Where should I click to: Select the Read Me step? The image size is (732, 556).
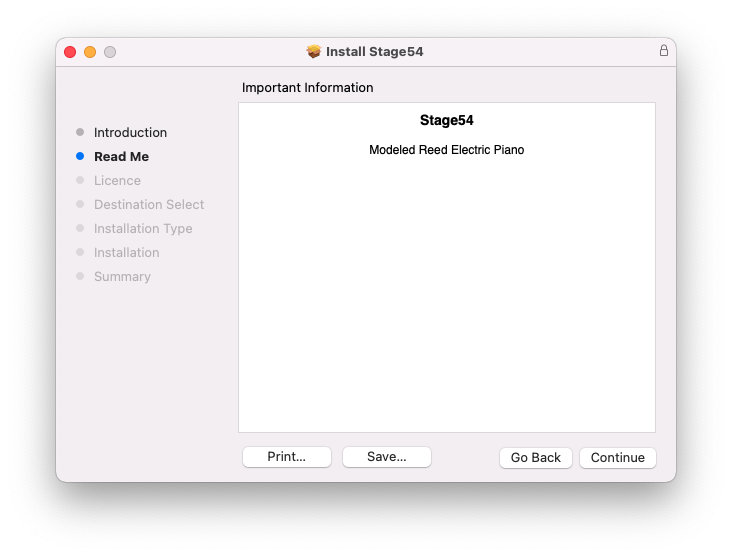coord(121,156)
